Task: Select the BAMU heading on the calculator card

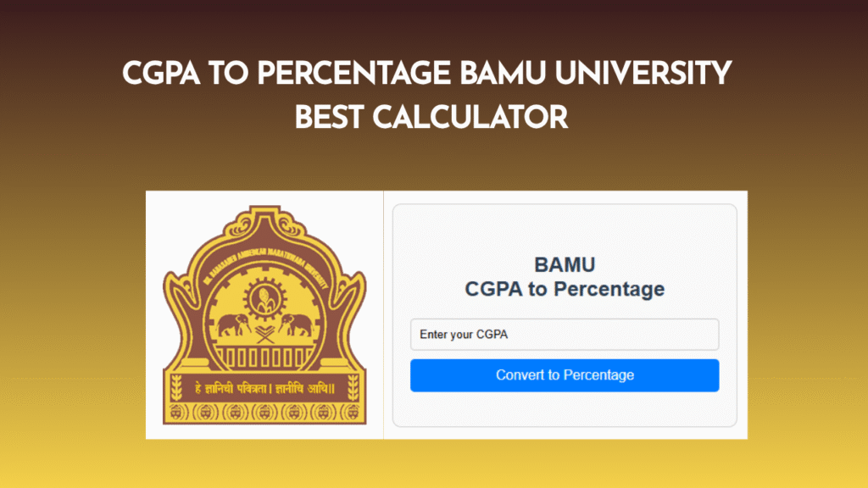Action: pos(565,264)
